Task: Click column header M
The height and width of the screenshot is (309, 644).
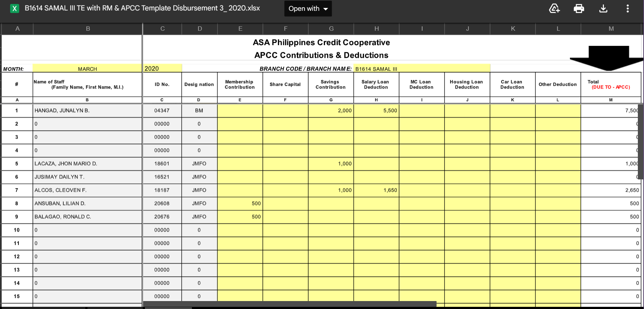Action: point(611,29)
